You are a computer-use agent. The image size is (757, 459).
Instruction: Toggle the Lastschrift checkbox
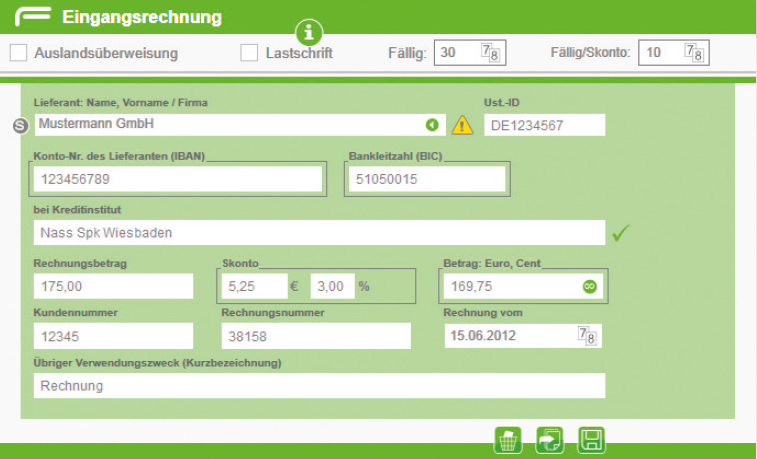pyautogui.click(x=249, y=53)
